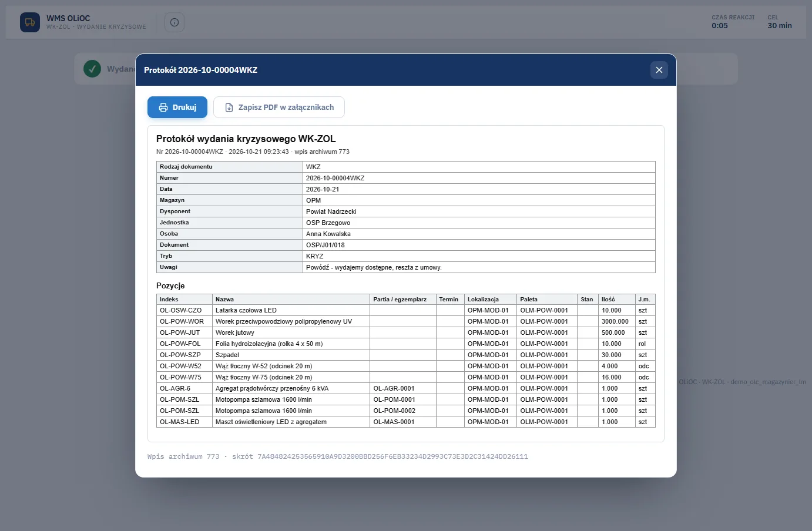Select the OL-MAS-0001 serial cell
The height and width of the screenshot is (531, 812).
[x=403, y=422]
